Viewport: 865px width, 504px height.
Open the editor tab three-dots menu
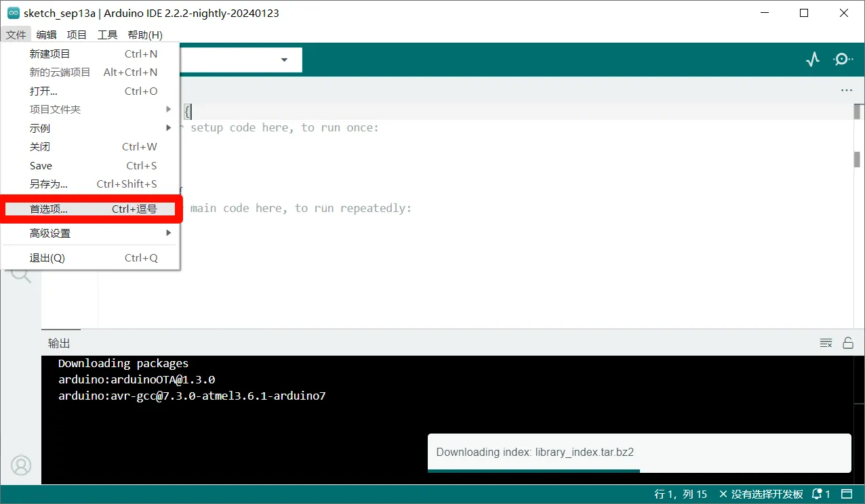click(x=846, y=90)
